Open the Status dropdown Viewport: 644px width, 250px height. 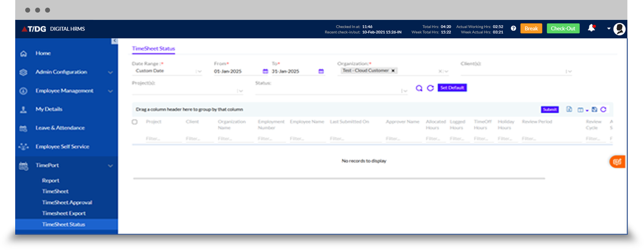[x=404, y=91]
